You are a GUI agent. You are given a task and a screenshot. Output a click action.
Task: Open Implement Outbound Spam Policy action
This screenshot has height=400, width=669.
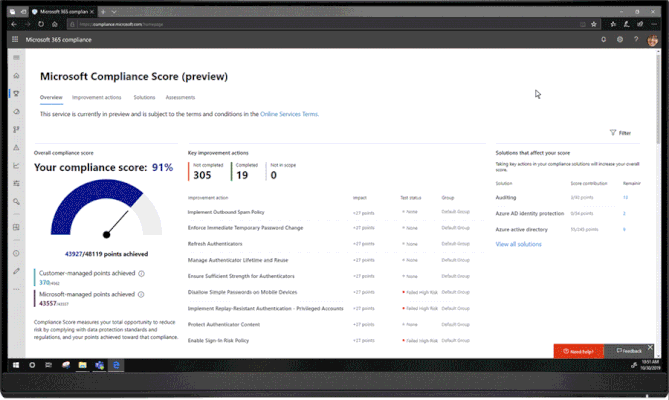(x=226, y=212)
